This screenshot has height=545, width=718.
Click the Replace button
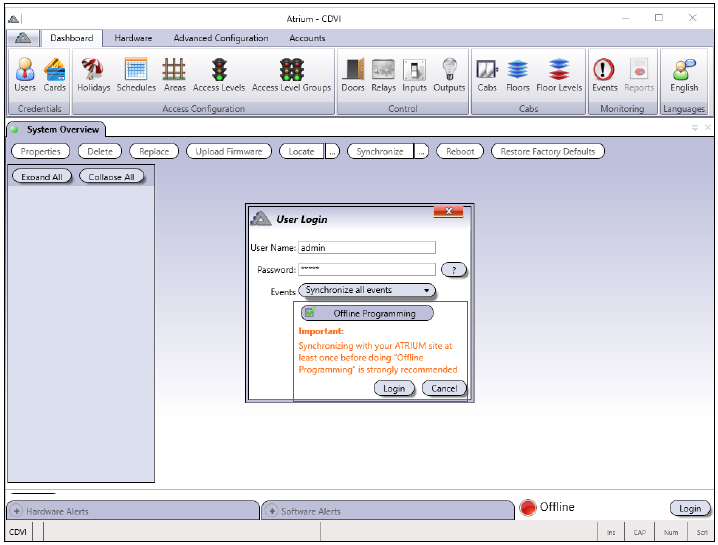(x=154, y=152)
